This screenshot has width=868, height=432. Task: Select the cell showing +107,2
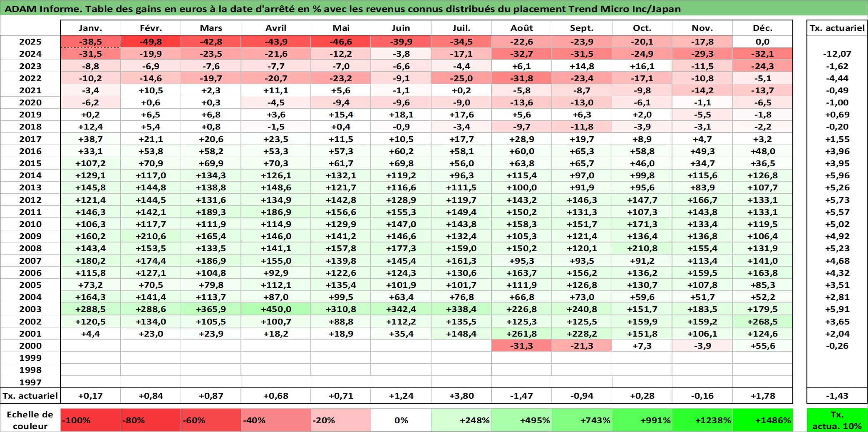(x=91, y=163)
